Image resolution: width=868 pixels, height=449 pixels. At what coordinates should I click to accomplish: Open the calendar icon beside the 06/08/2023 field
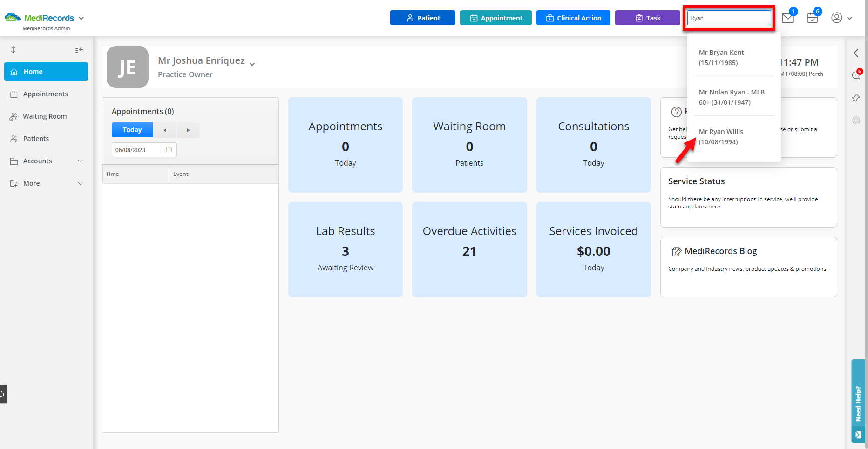(169, 149)
